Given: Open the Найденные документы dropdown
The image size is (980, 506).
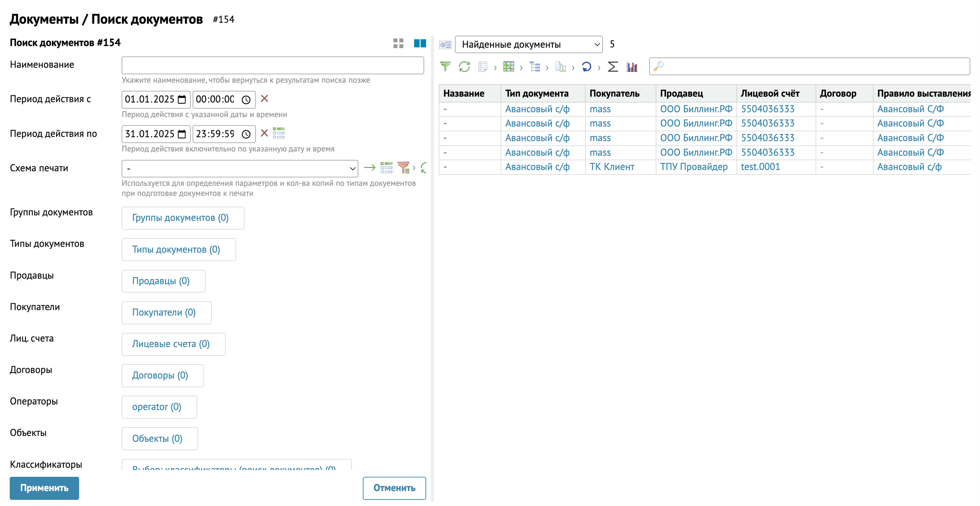Looking at the screenshot, I should (528, 44).
